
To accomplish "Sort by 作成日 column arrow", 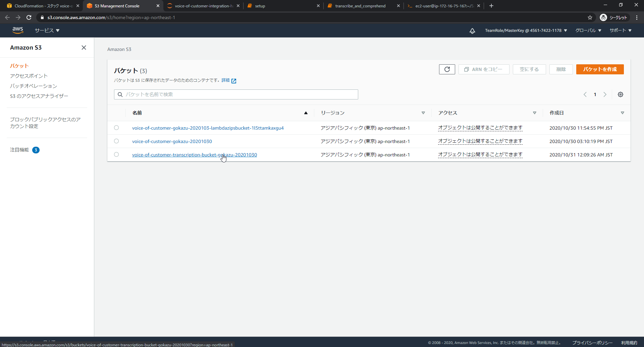I will pos(623,113).
